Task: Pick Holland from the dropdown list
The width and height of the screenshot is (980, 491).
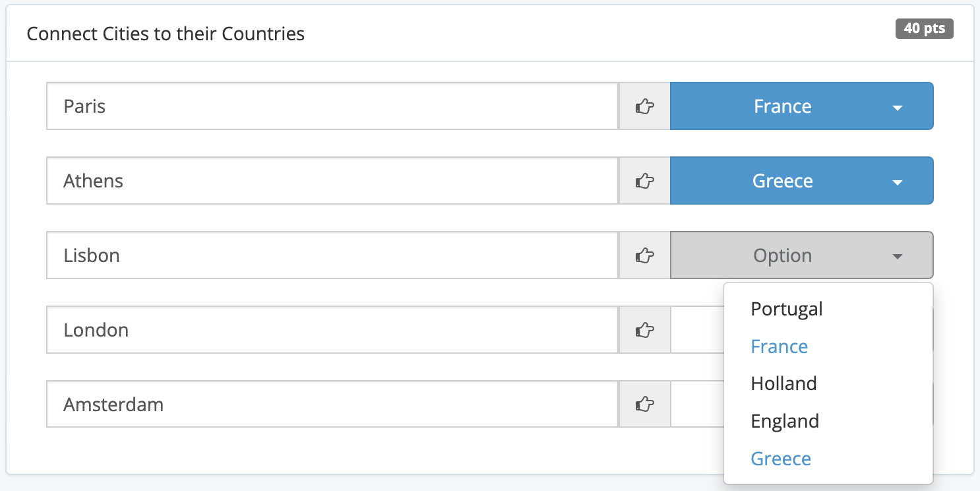Action: [x=783, y=383]
